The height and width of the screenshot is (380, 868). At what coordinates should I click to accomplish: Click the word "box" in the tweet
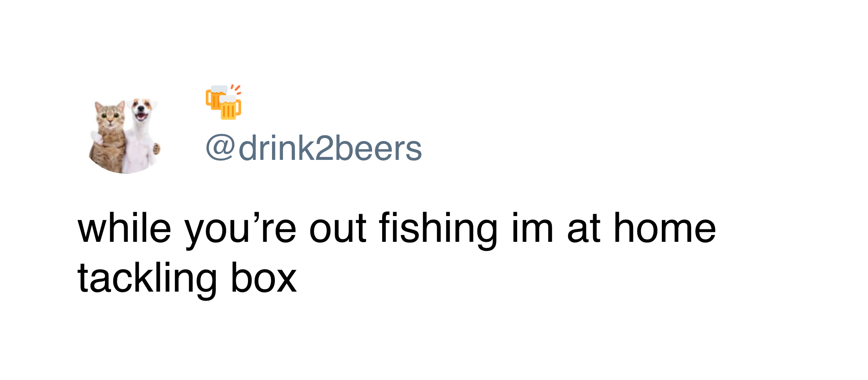tap(264, 279)
